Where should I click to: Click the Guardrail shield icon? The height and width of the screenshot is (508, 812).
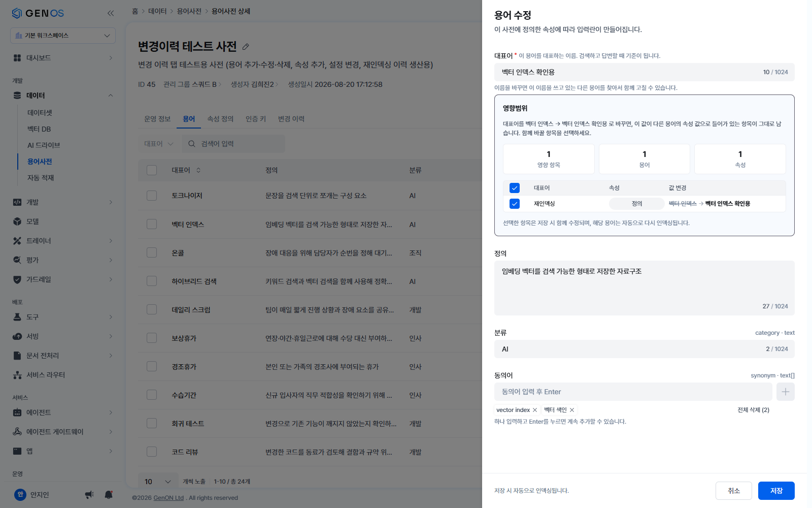(x=17, y=279)
